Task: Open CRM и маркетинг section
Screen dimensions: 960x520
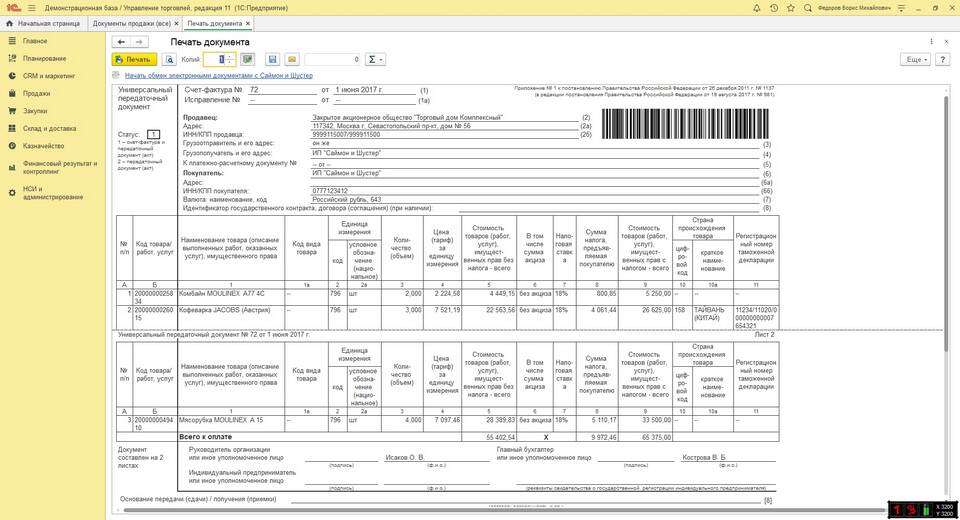Action: [49, 76]
